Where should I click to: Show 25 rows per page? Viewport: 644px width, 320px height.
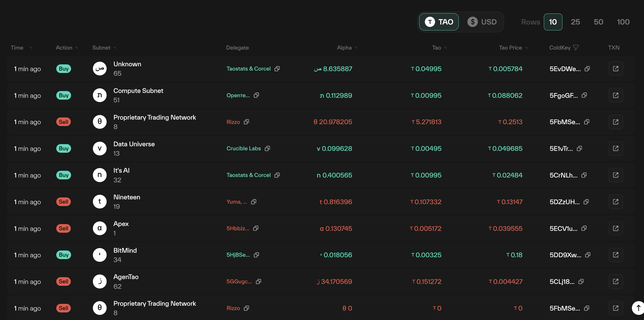(x=575, y=22)
